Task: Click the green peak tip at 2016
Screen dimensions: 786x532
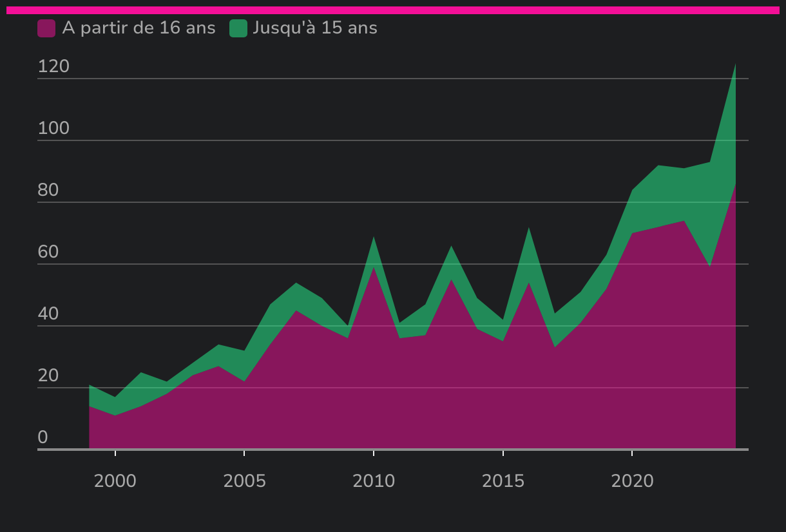Action: (529, 230)
